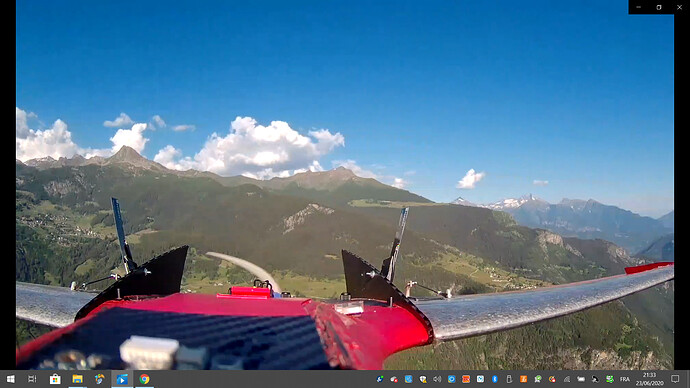Restore down the video window

click(659, 7)
